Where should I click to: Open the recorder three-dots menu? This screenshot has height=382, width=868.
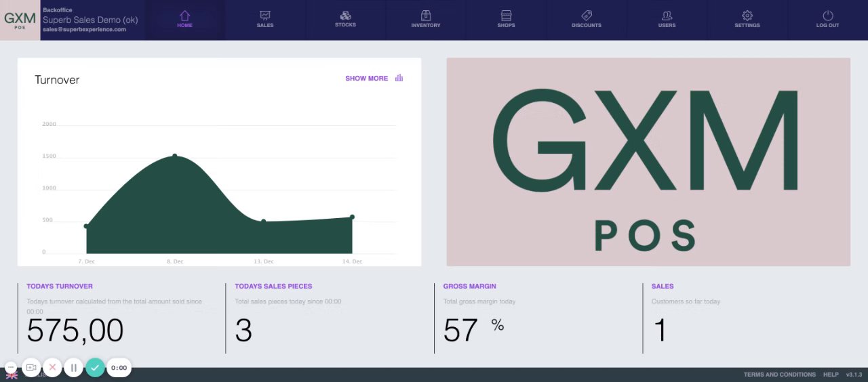pyautogui.click(x=10, y=367)
